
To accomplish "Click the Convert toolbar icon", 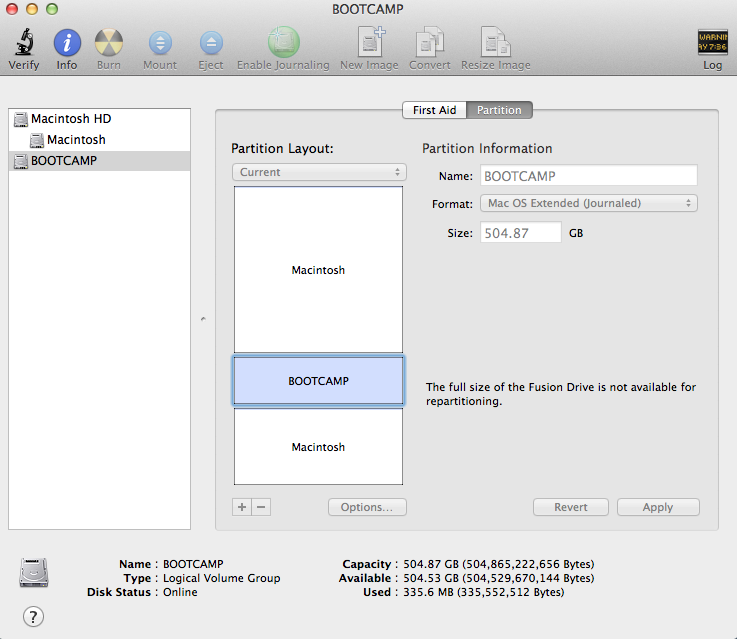I will 430,42.
